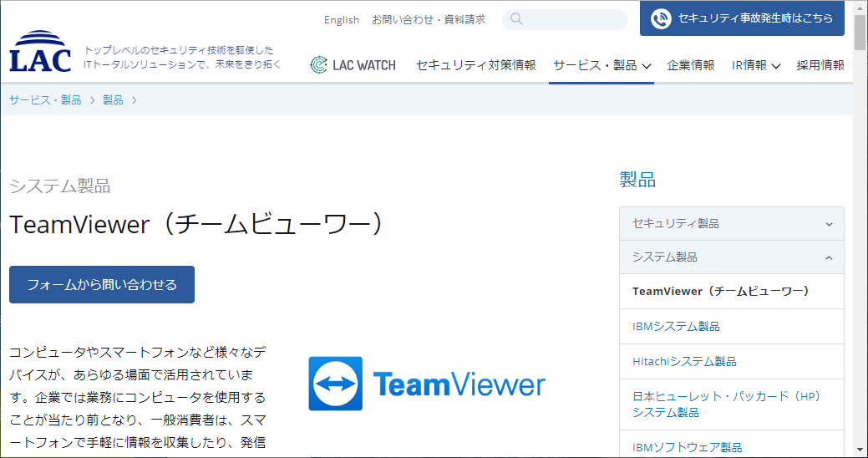Click the search magnifier icon
The image size is (868, 458).
[x=516, y=19]
